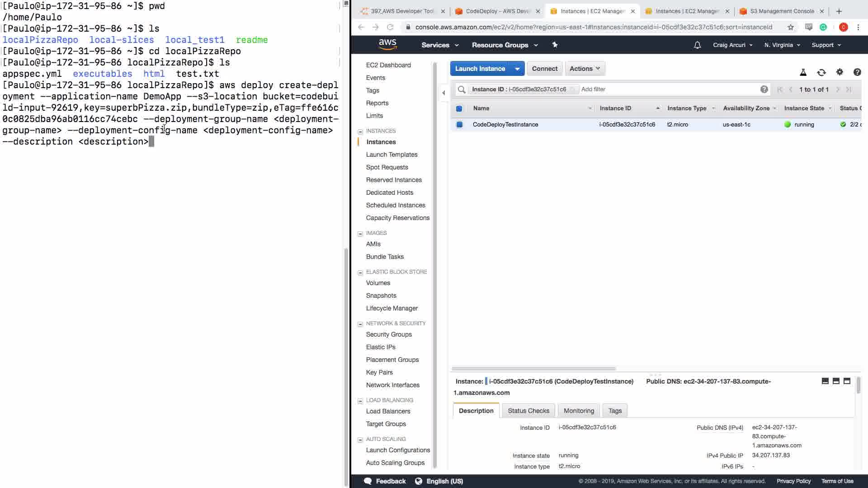The height and width of the screenshot is (488, 868).
Task: Click the pin shortcuts star icon
Action: [x=555, y=45]
